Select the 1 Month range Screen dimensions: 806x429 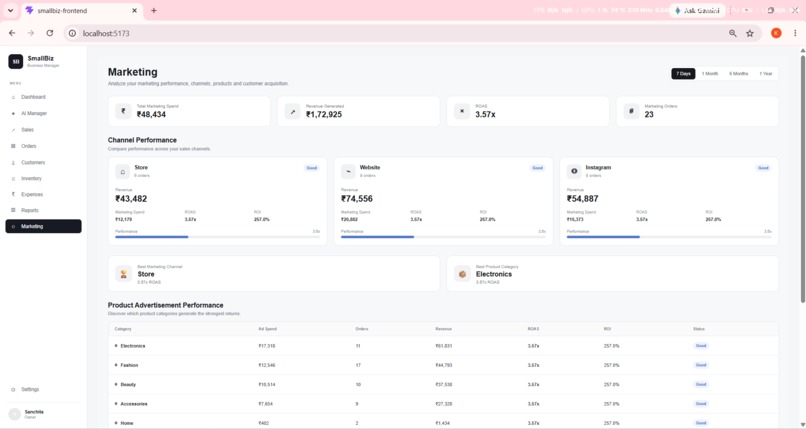pyautogui.click(x=710, y=74)
